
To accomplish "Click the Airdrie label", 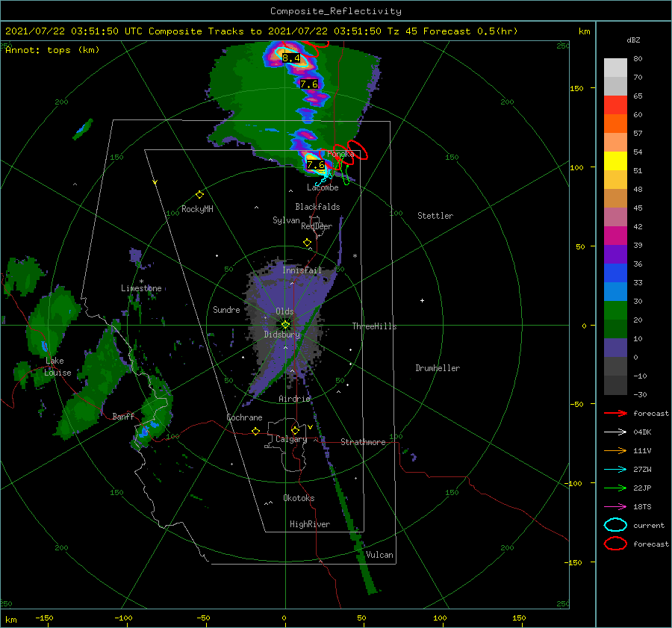I will click(x=294, y=399).
